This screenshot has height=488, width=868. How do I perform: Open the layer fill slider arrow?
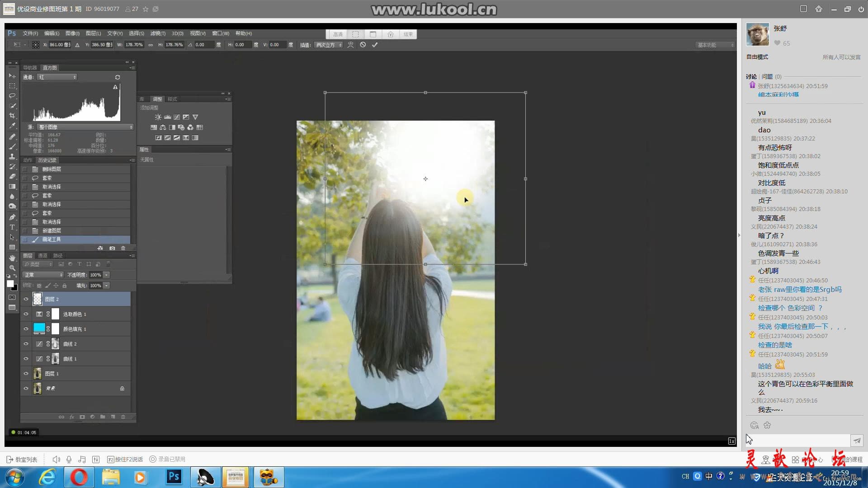click(x=107, y=286)
